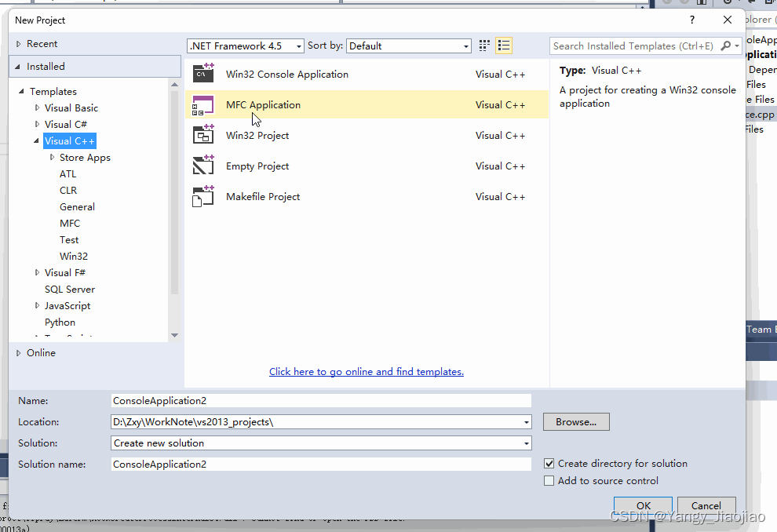Open the search options dropdown arrow
This screenshot has width=777, height=532.
(x=737, y=46)
